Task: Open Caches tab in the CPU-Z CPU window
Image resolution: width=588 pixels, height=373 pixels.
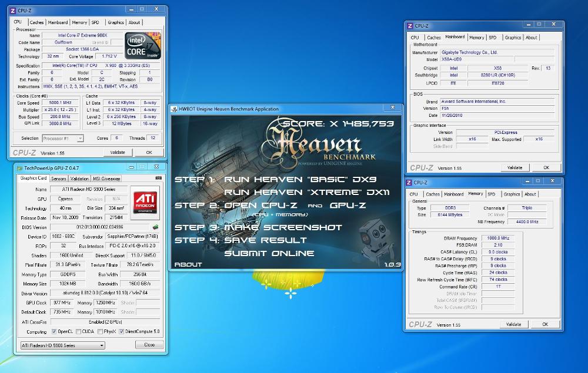Action: tap(36, 22)
